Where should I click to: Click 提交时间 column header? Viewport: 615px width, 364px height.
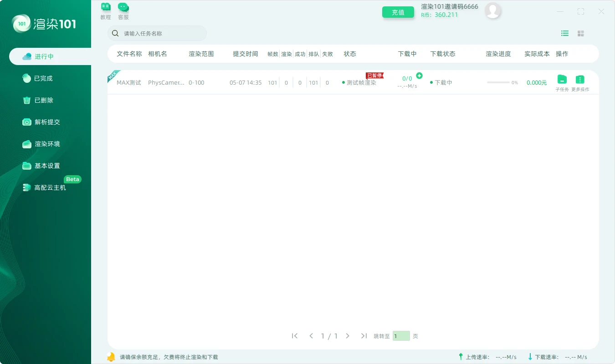246,54
